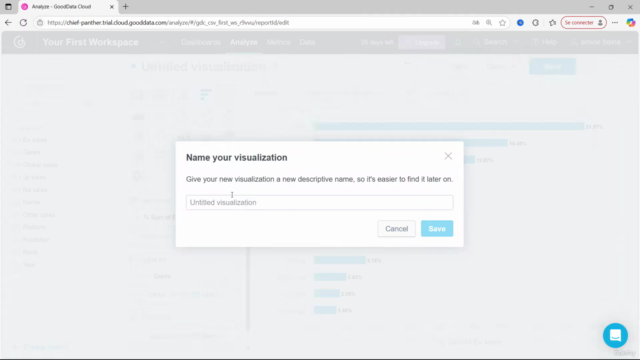Click the Create metric link
This screenshot has width=640, height=360.
[40, 347]
